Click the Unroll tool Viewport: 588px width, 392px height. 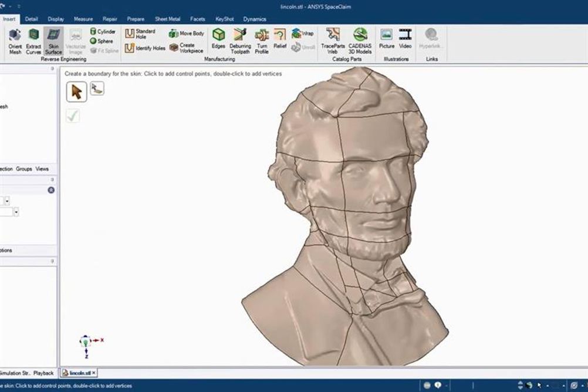[303, 48]
